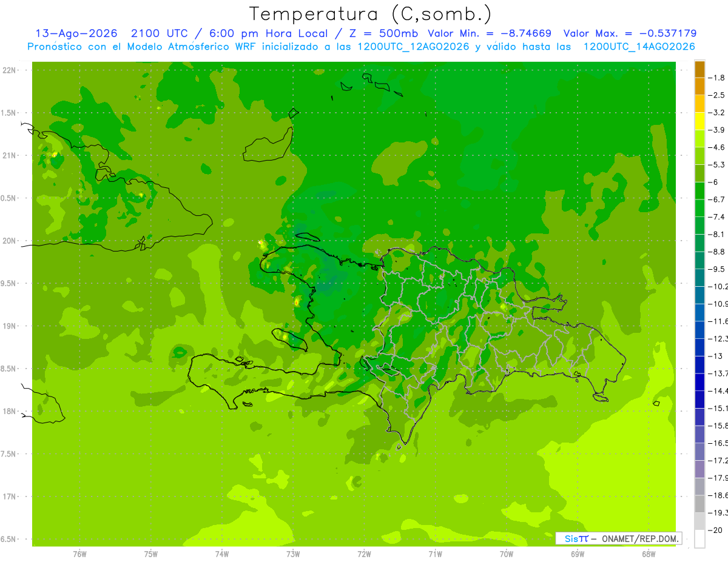Pick the yellow swatch between -3.2 and -3.9
The width and height of the screenshot is (728, 562).
coord(699,121)
